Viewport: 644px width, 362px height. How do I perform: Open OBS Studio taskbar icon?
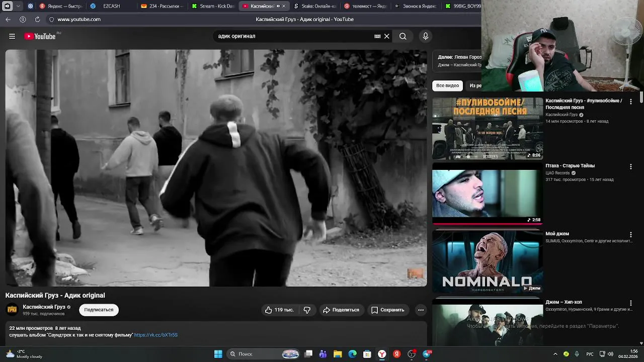coord(412,354)
